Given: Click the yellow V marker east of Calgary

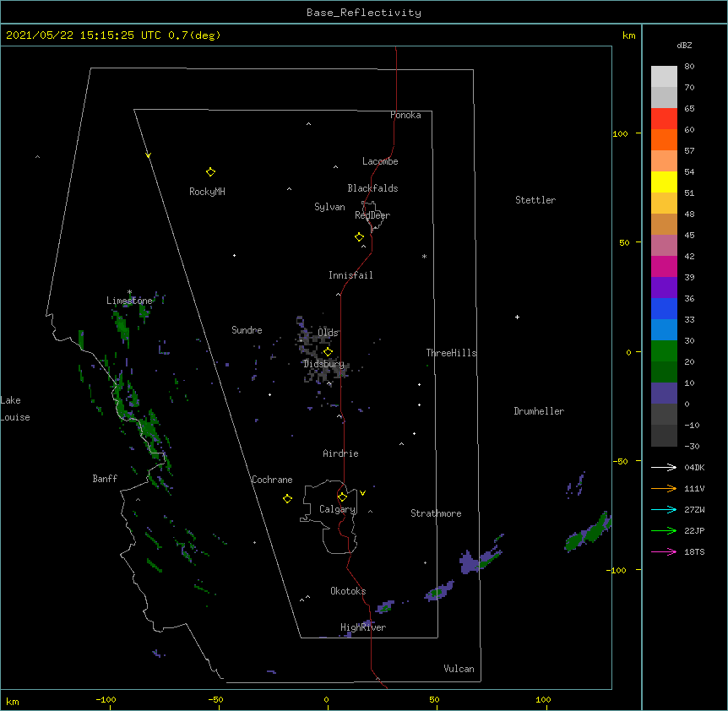Looking at the screenshot, I should coord(362,493).
